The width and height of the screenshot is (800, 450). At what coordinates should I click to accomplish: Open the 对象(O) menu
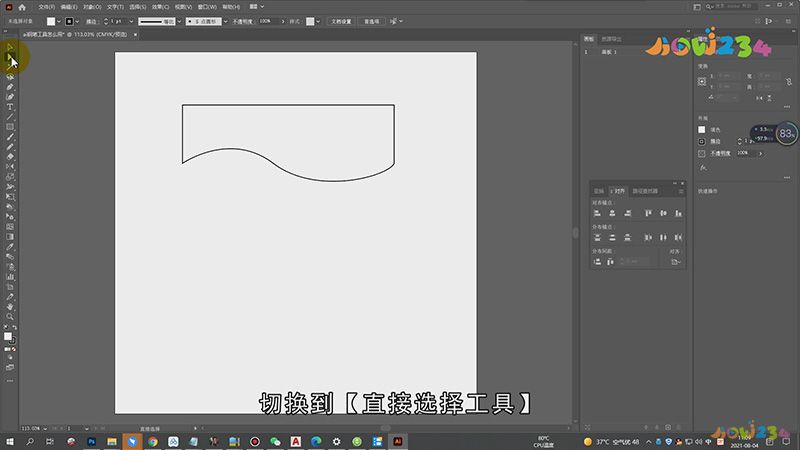click(92, 7)
